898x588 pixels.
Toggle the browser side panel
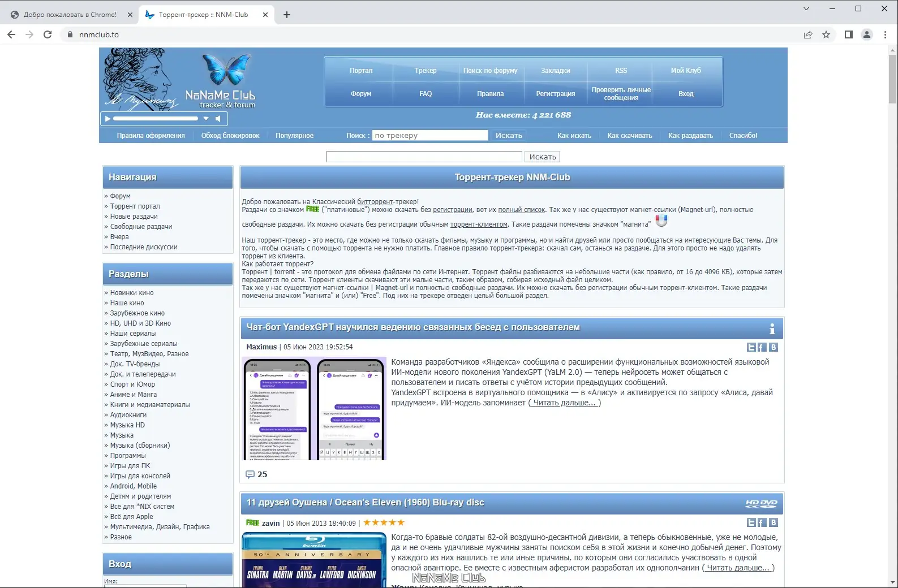point(849,34)
